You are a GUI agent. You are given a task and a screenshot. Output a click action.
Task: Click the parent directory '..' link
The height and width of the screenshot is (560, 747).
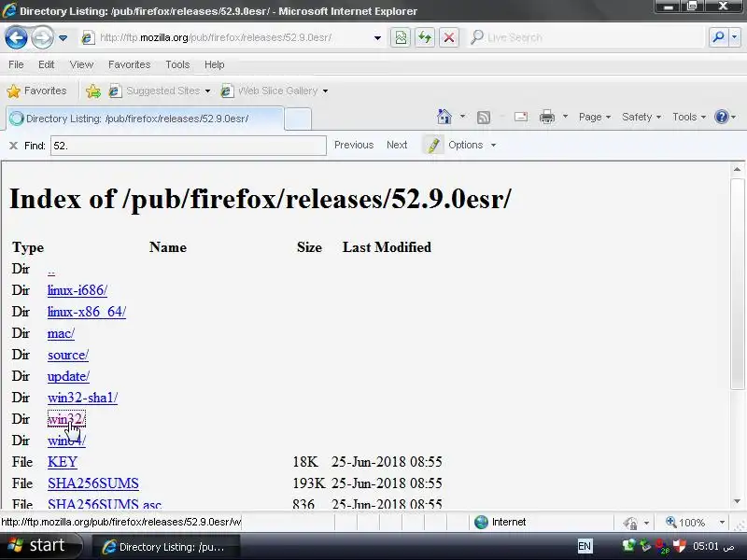[x=51, y=270]
